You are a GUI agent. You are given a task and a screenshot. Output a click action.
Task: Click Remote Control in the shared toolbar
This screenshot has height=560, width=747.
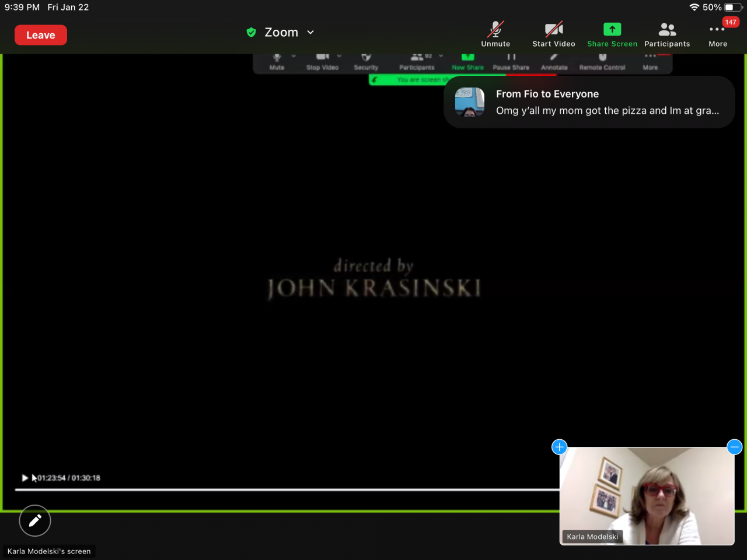click(x=602, y=61)
